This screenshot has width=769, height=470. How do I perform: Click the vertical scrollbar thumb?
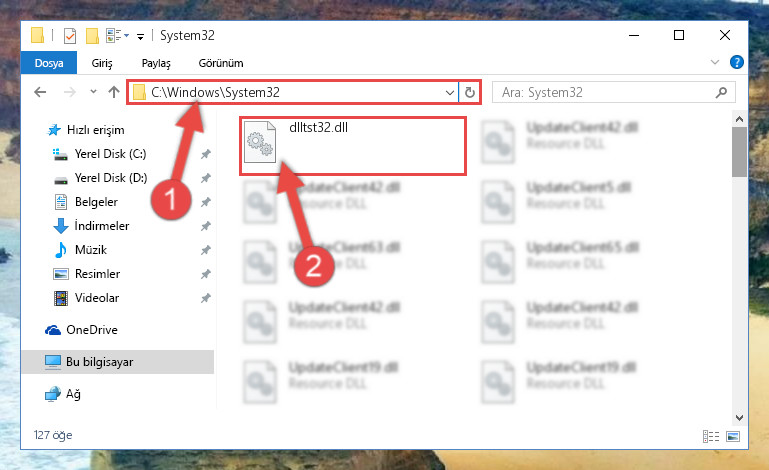(739, 152)
